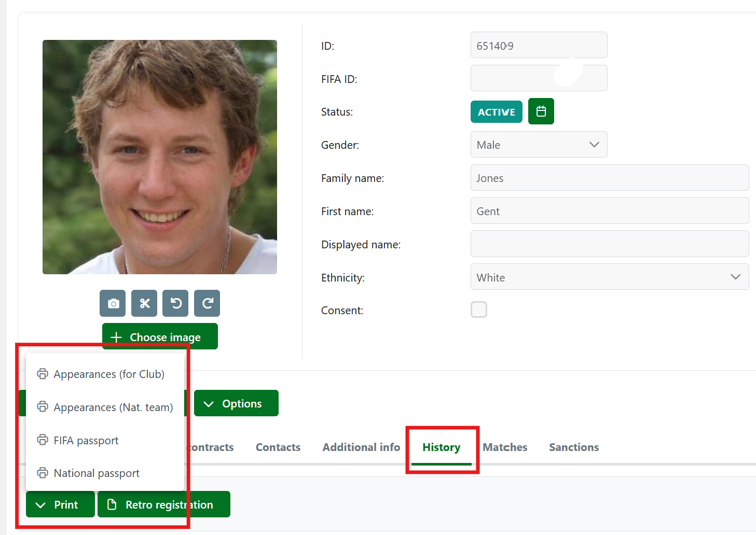Open the Matches tab
This screenshot has width=756, height=535.
(505, 447)
